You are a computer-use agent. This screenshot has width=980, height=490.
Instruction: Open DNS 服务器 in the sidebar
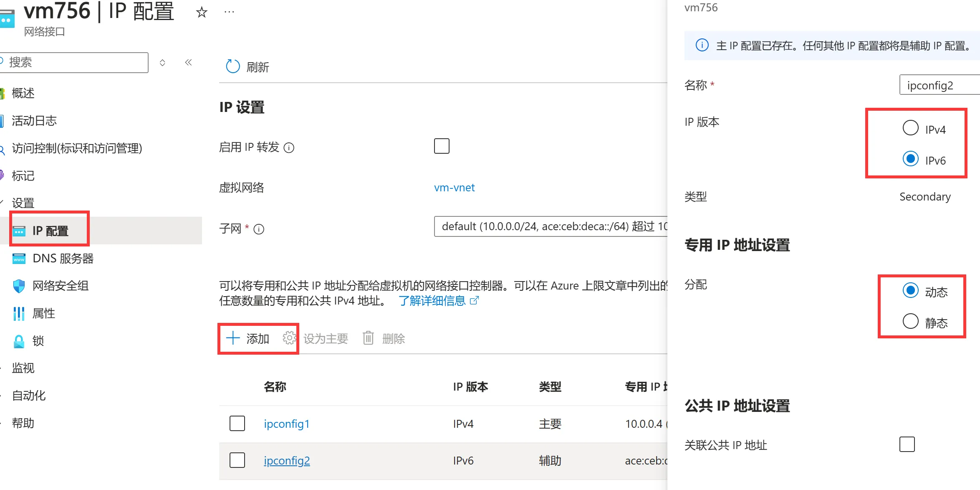pos(63,259)
